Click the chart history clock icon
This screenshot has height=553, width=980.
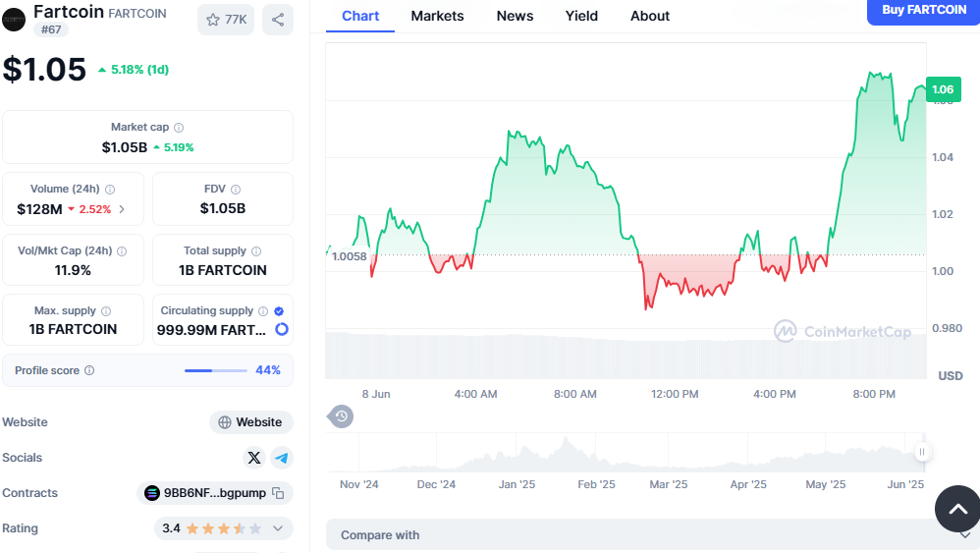coord(341,416)
